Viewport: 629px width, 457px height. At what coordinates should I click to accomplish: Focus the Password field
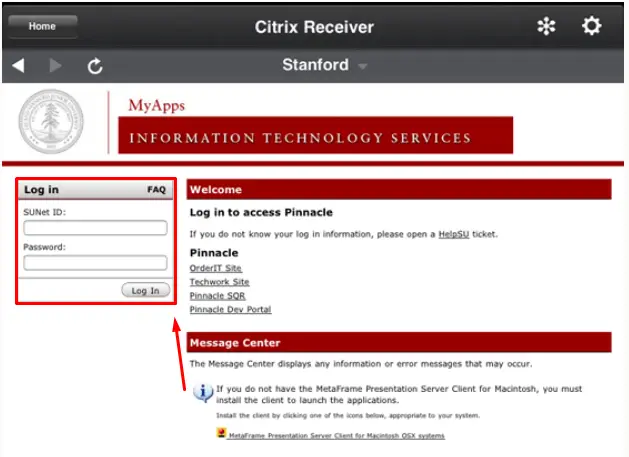click(95, 263)
